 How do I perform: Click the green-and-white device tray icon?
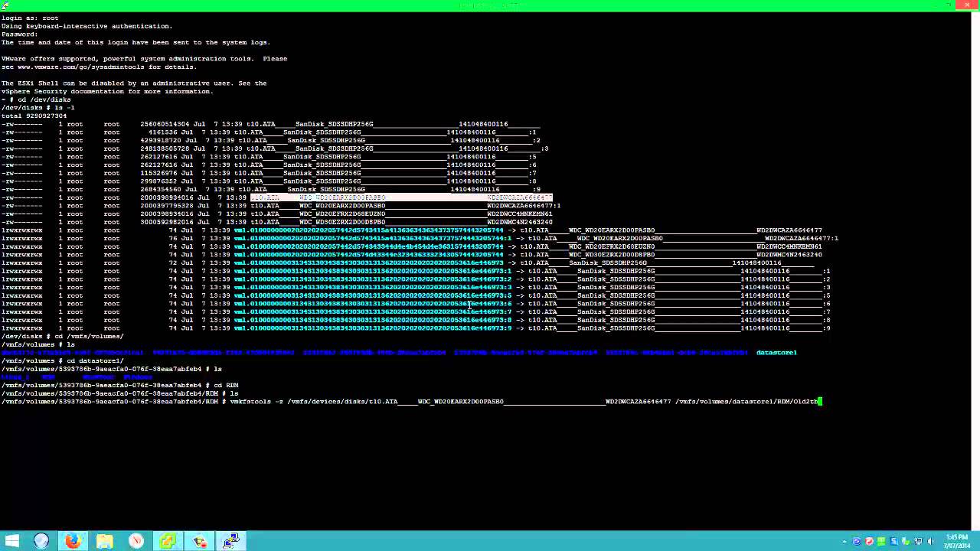click(906, 541)
